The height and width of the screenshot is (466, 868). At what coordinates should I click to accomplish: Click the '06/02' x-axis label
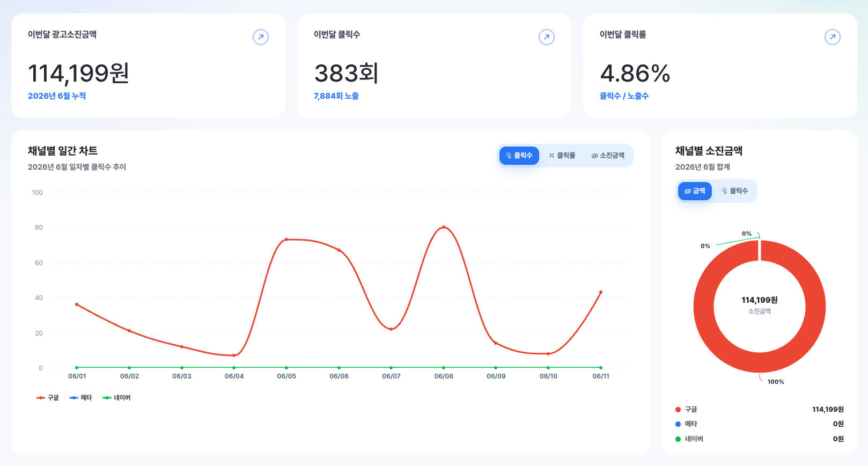coord(129,376)
